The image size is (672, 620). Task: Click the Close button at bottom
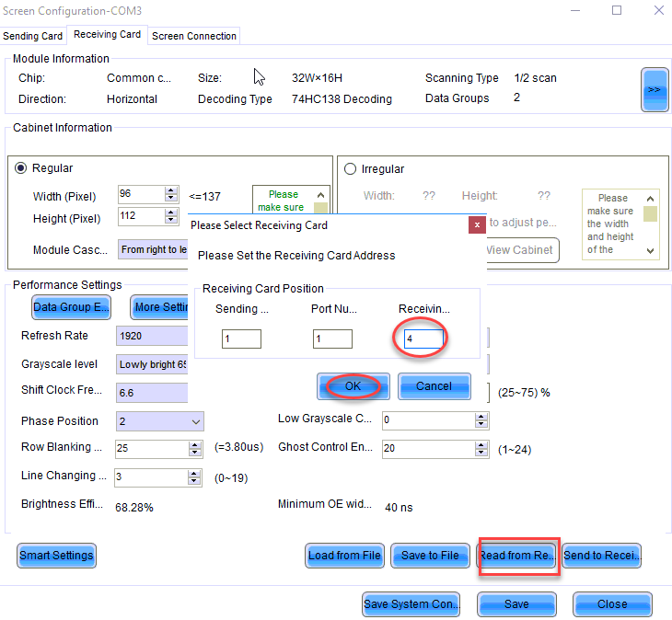coord(612,604)
